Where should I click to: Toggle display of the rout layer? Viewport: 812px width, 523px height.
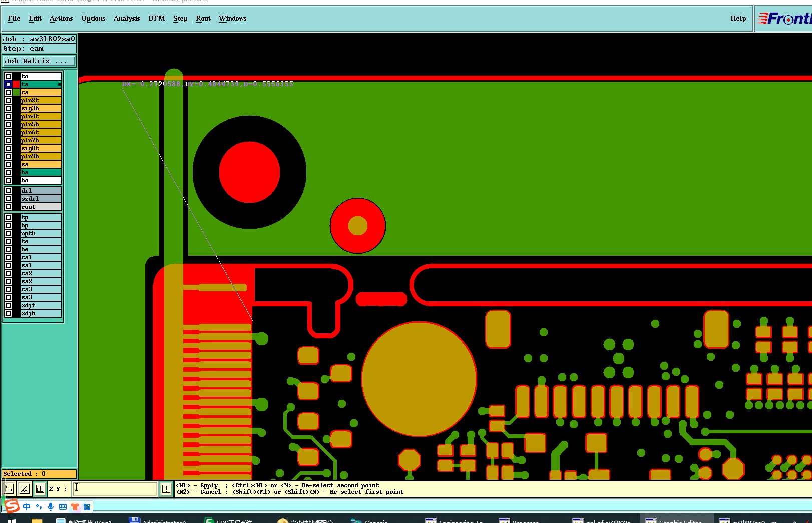point(8,207)
